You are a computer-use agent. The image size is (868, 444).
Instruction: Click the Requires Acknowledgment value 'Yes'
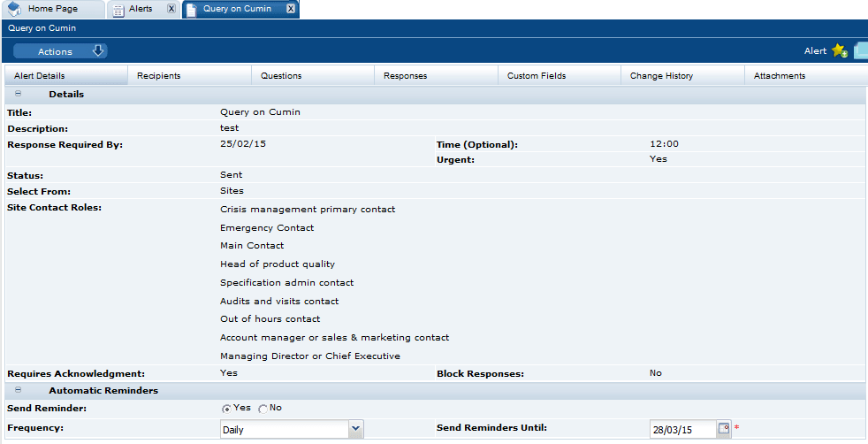[229, 372]
